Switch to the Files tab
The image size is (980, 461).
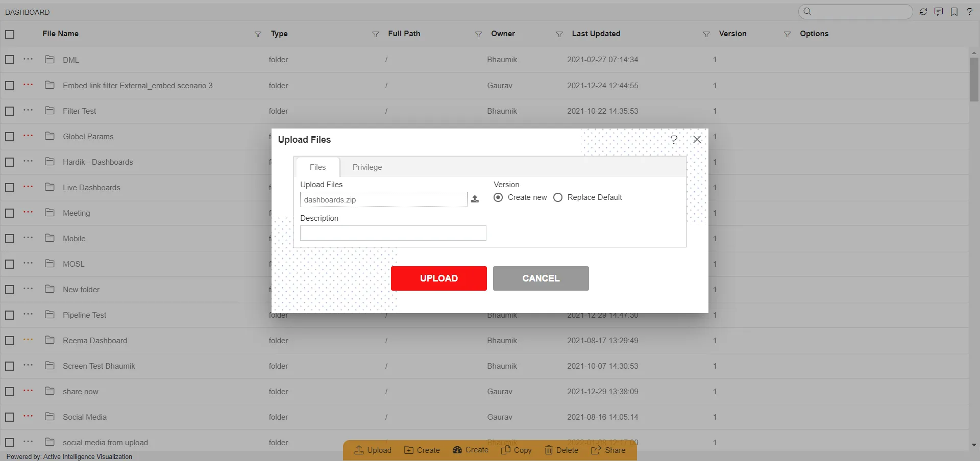pos(317,167)
